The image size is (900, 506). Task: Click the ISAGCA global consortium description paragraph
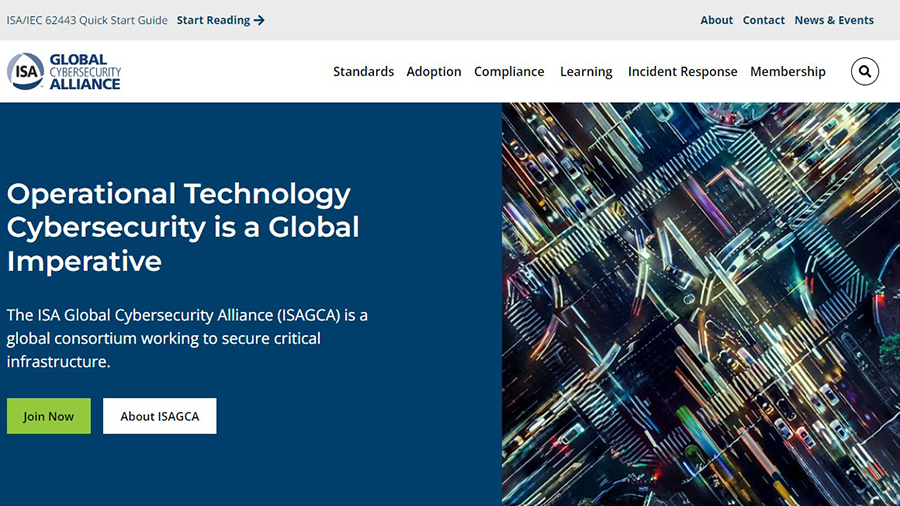(x=187, y=338)
